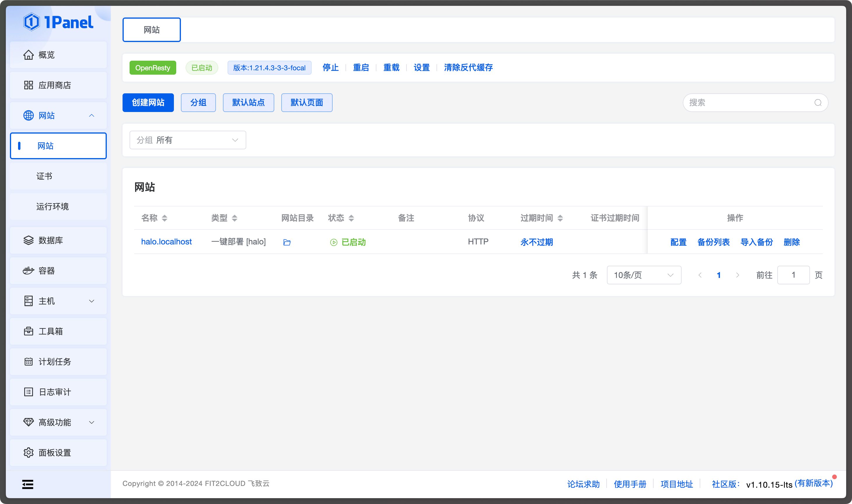Click the 1Panel logo
Image resolution: width=852 pixels, height=504 pixels.
coord(58,22)
